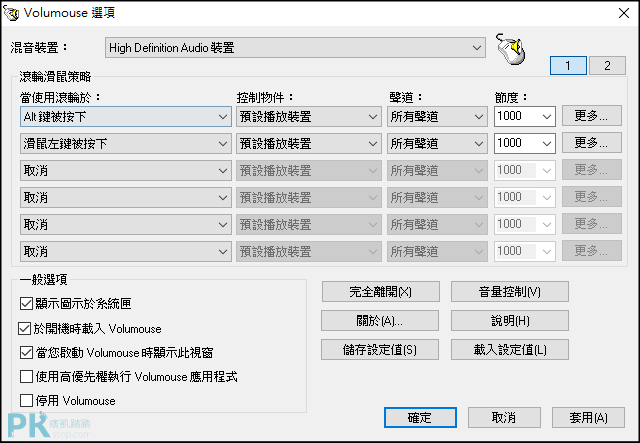Image resolution: width=640 pixels, height=443 pixels.
Task: Open 控制物件 dropdown in 滑鼠左鍵 row
Action: click(309, 144)
